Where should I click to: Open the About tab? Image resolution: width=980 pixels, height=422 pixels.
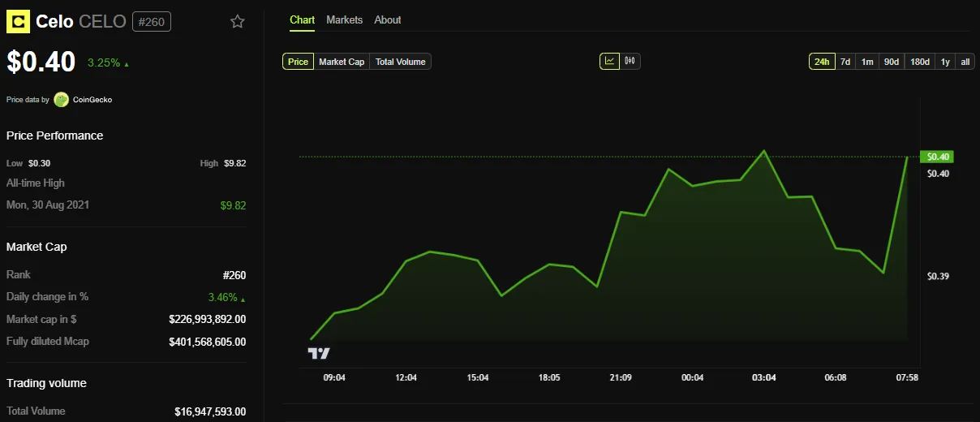[388, 19]
